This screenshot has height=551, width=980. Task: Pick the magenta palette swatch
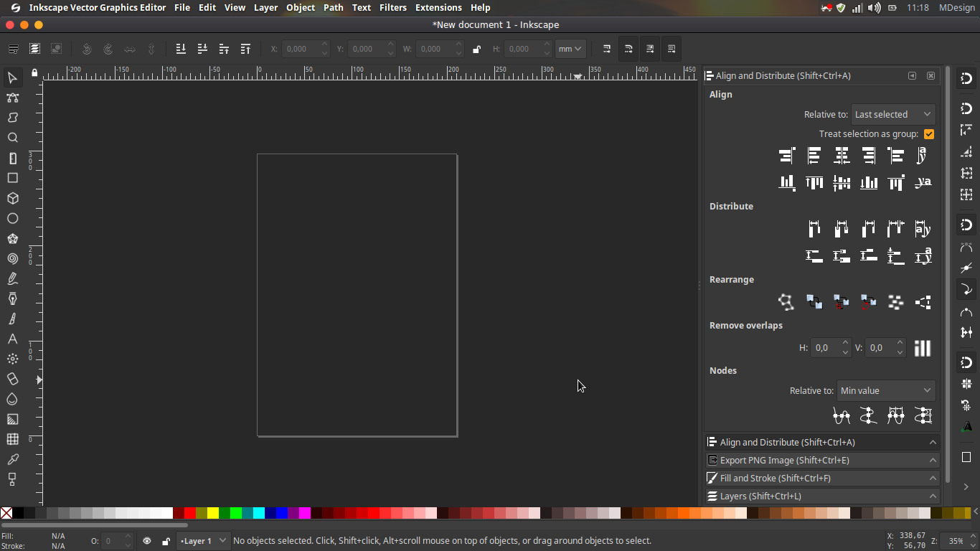click(305, 513)
